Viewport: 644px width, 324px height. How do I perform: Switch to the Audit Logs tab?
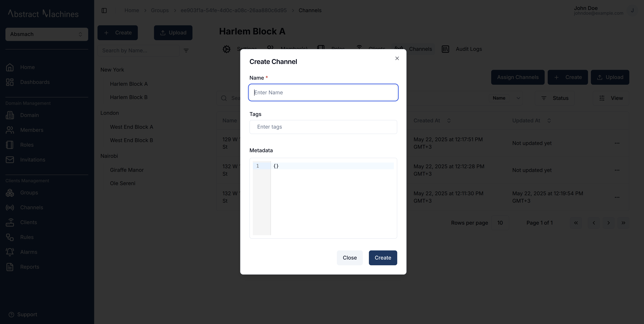(x=462, y=49)
